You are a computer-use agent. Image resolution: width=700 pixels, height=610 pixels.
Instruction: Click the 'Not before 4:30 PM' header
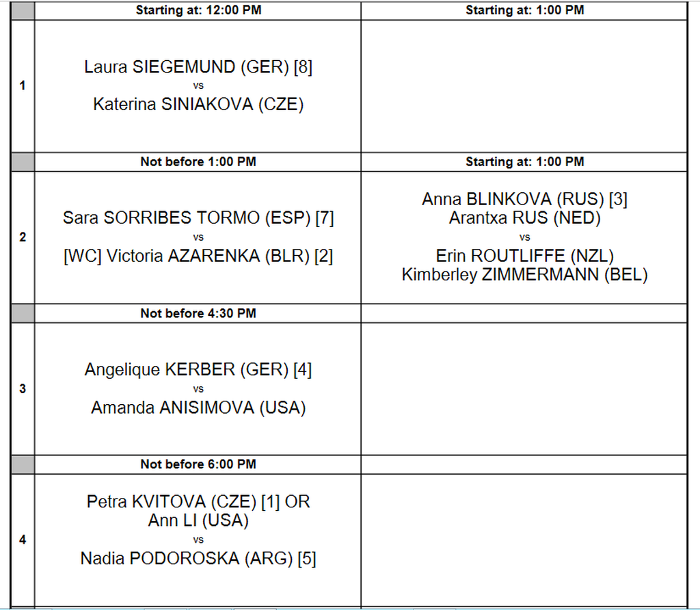click(x=198, y=313)
